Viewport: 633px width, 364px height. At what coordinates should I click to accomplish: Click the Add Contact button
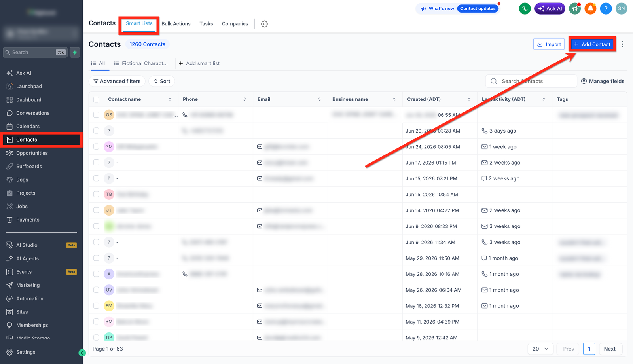pyautogui.click(x=592, y=44)
